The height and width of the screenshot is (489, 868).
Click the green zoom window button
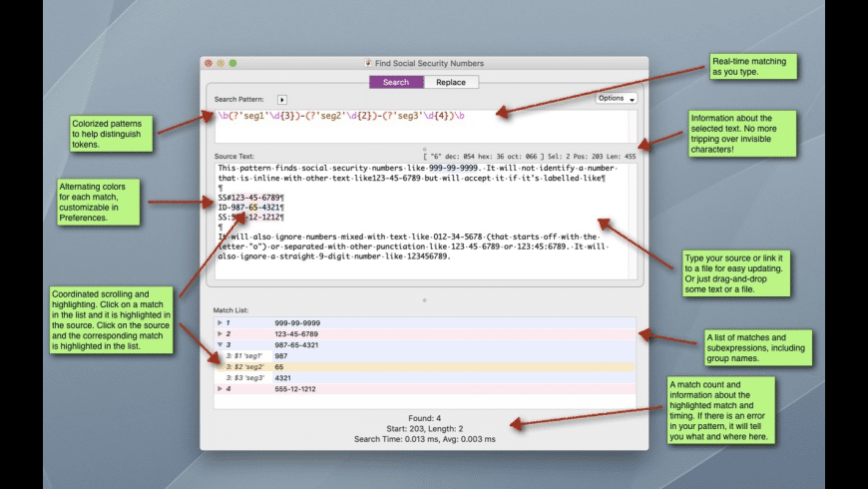pos(233,63)
